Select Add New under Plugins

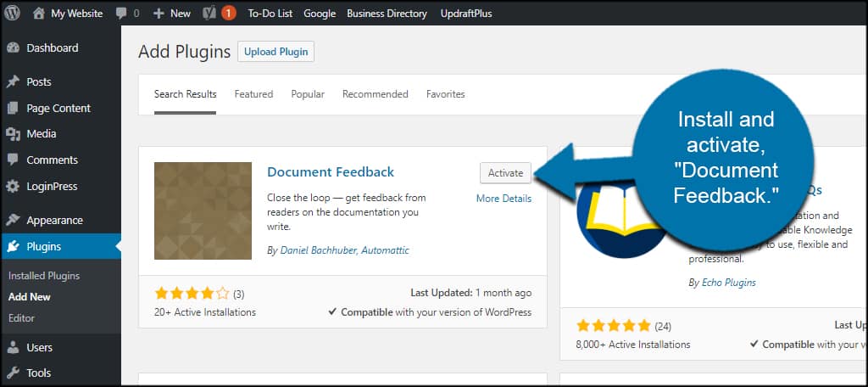pos(30,297)
